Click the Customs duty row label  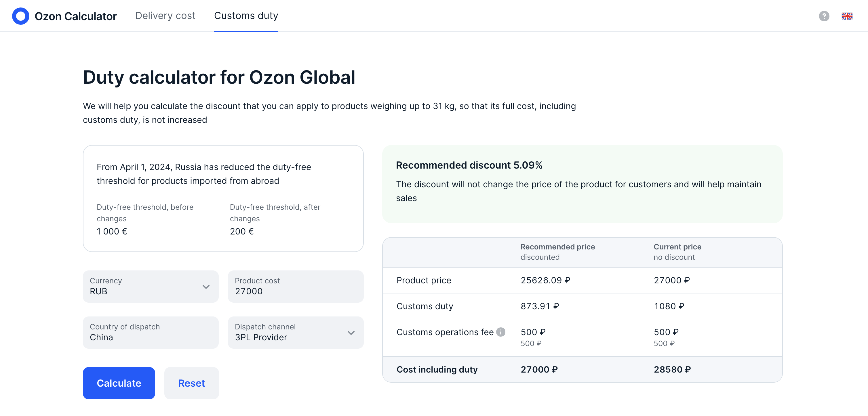[425, 306]
